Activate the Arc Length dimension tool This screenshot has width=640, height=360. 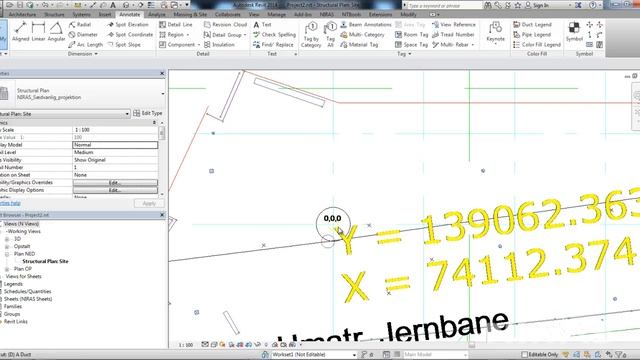pos(85,44)
